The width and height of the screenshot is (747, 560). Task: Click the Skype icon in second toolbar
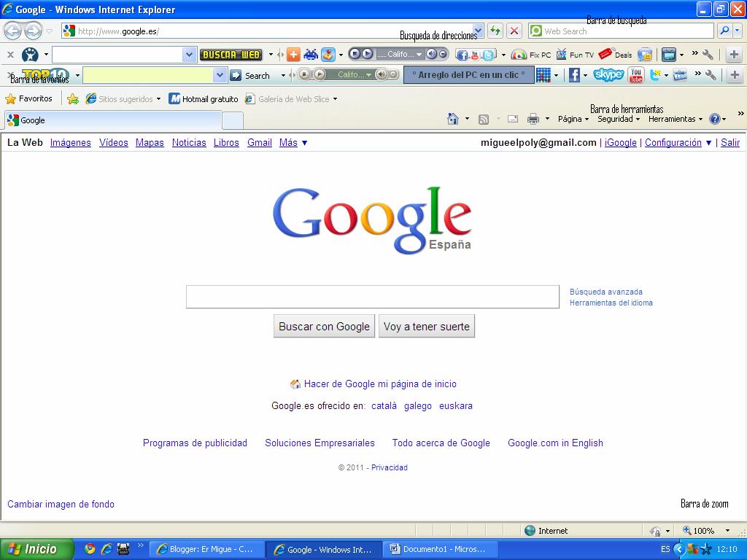click(x=608, y=75)
